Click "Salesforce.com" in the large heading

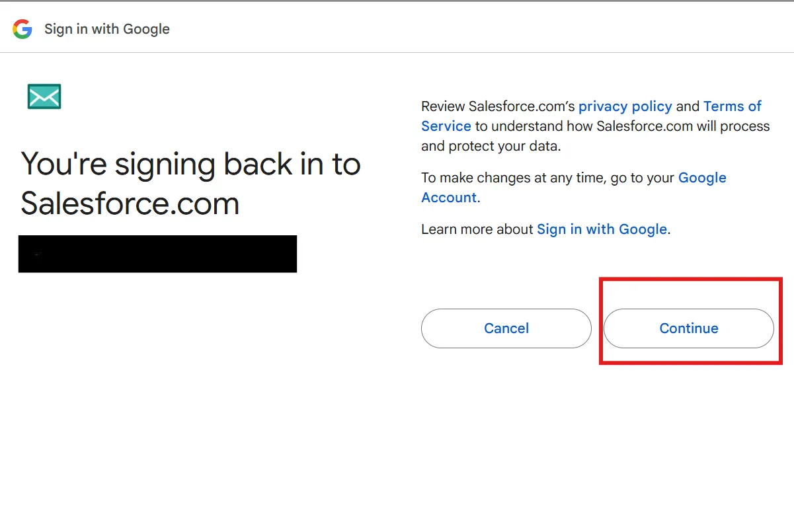tap(130, 203)
